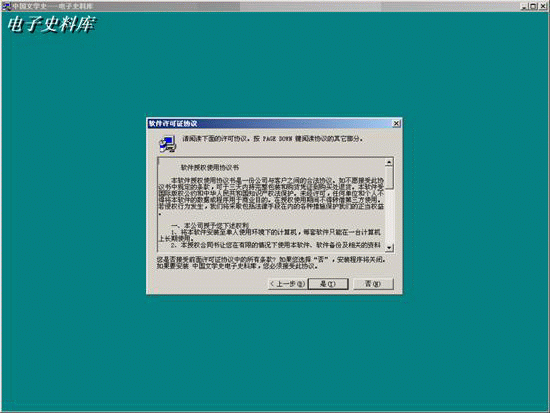Click the 否(N) button to decline the agreement
The height and width of the screenshot is (413, 550).
point(373,284)
